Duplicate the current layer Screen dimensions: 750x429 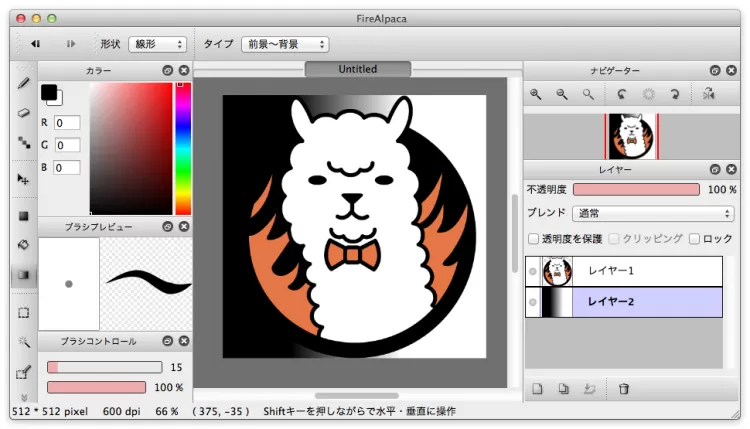(x=563, y=389)
